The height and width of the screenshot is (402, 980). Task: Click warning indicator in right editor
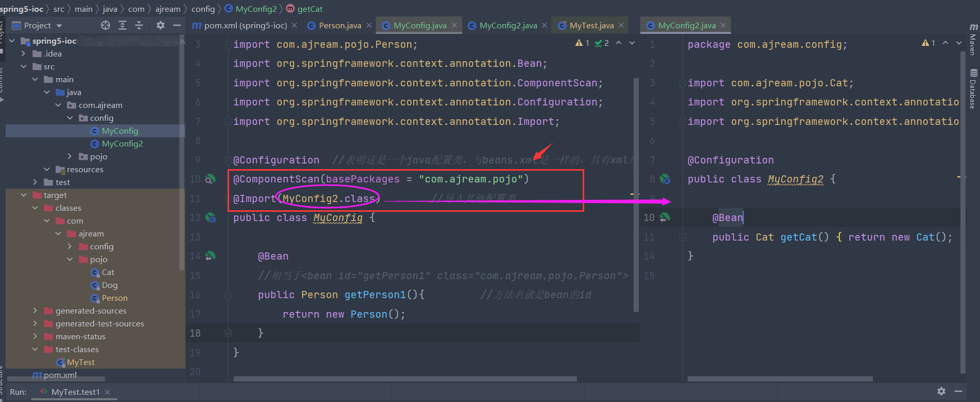click(929, 43)
